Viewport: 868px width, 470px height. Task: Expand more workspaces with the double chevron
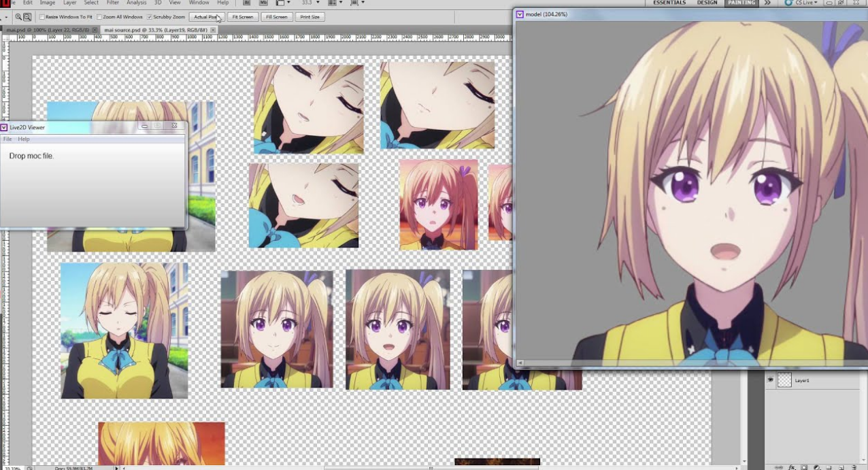coord(767,3)
